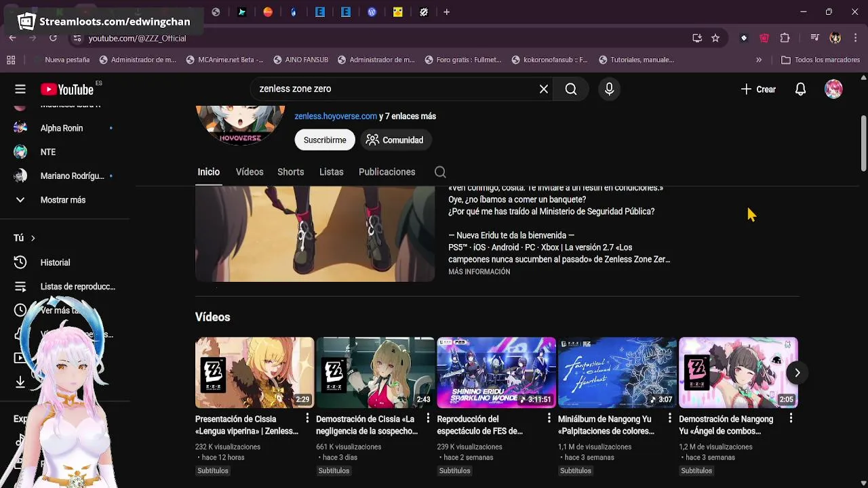Click the Comunidad button
Image resolution: width=868 pixels, height=488 pixels.
click(x=395, y=140)
